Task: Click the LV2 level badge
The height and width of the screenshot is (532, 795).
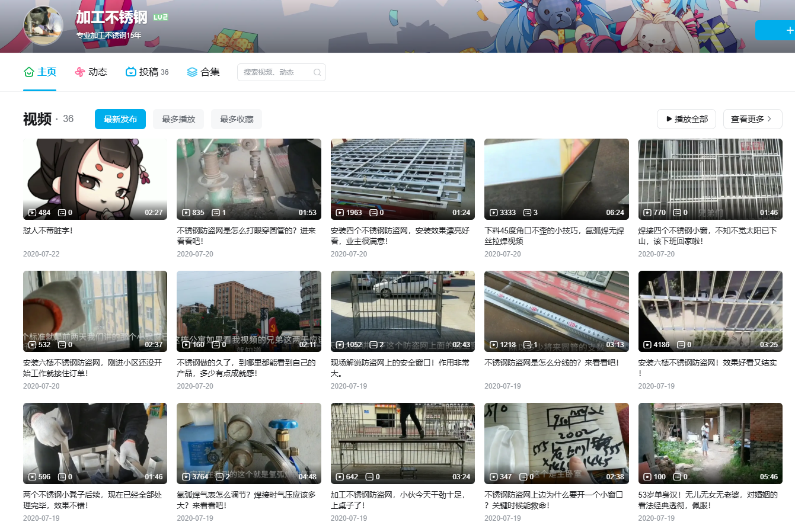Action: click(161, 17)
